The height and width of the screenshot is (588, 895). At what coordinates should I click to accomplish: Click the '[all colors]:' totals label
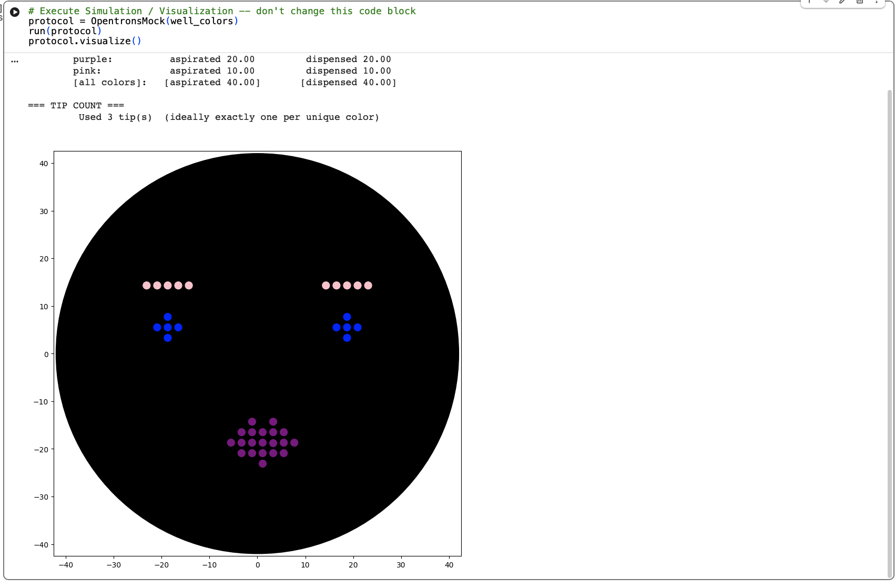109,83
